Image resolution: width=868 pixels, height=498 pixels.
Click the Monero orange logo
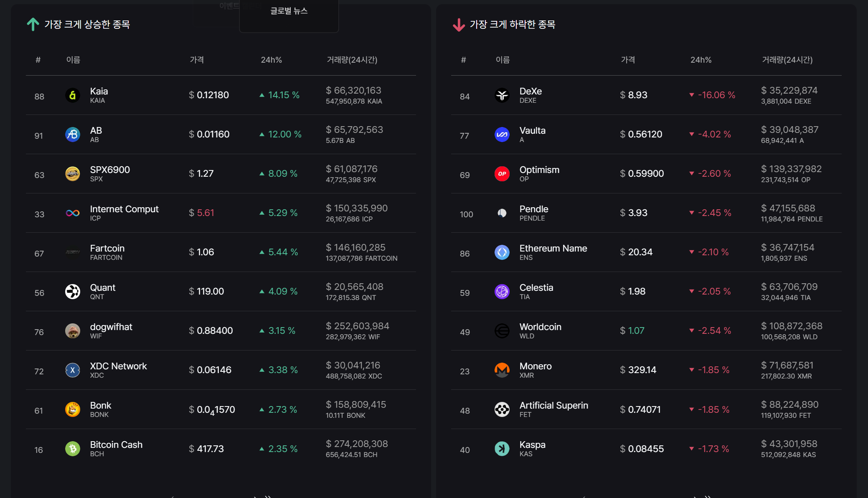502,370
